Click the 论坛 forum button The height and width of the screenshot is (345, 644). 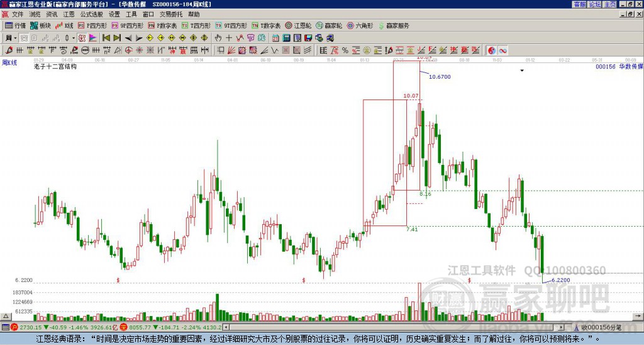point(594,4)
